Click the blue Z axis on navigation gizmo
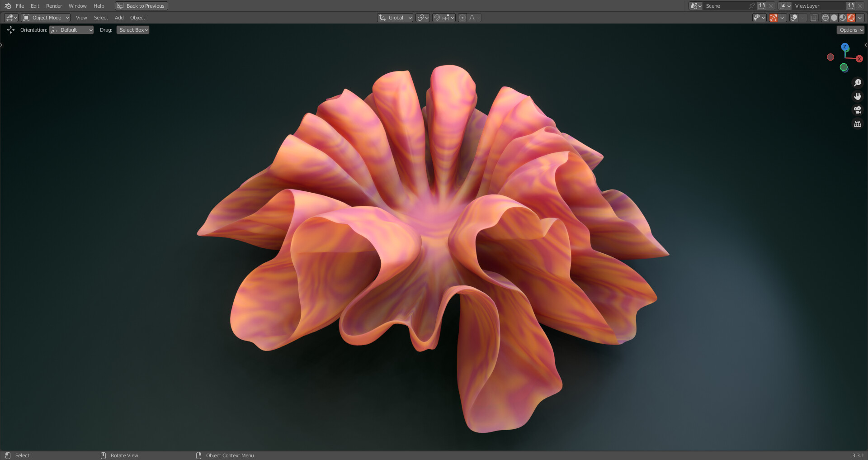The width and height of the screenshot is (868, 460). click(x=844, y=47)
